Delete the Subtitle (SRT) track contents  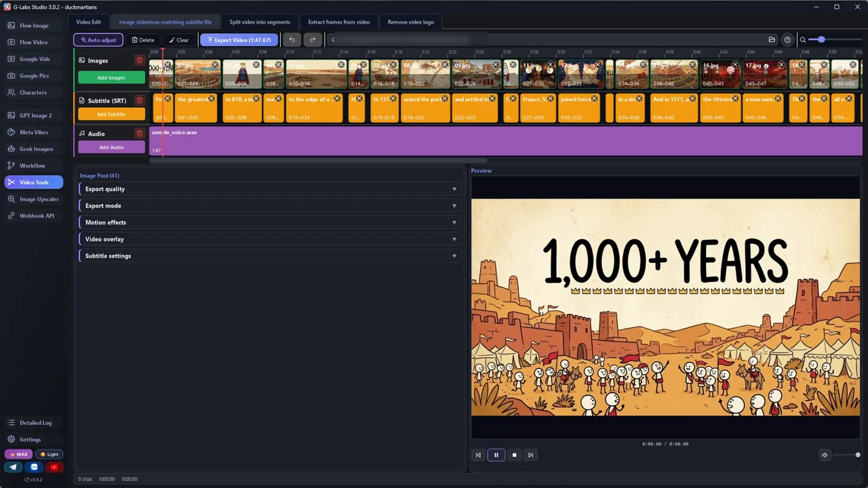[140, 100]
